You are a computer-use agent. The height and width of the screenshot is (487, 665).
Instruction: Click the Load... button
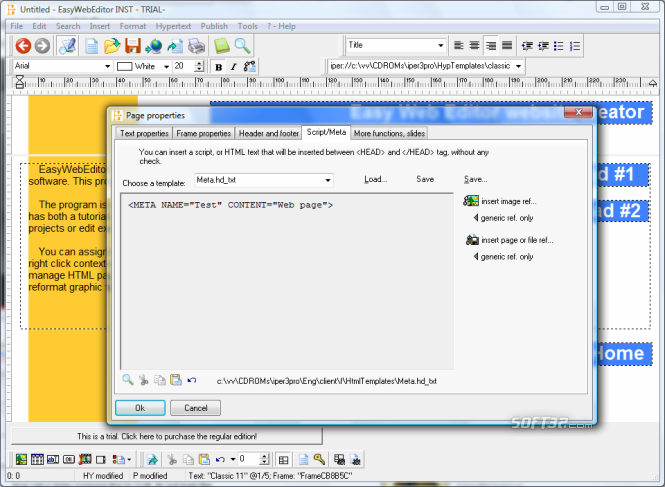coord(375,179)
